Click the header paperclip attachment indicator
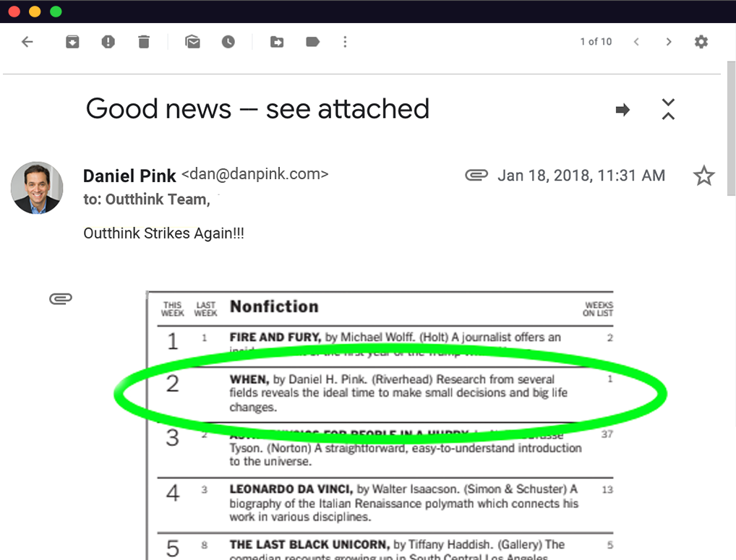736x560 pixels. click(476, 175)
